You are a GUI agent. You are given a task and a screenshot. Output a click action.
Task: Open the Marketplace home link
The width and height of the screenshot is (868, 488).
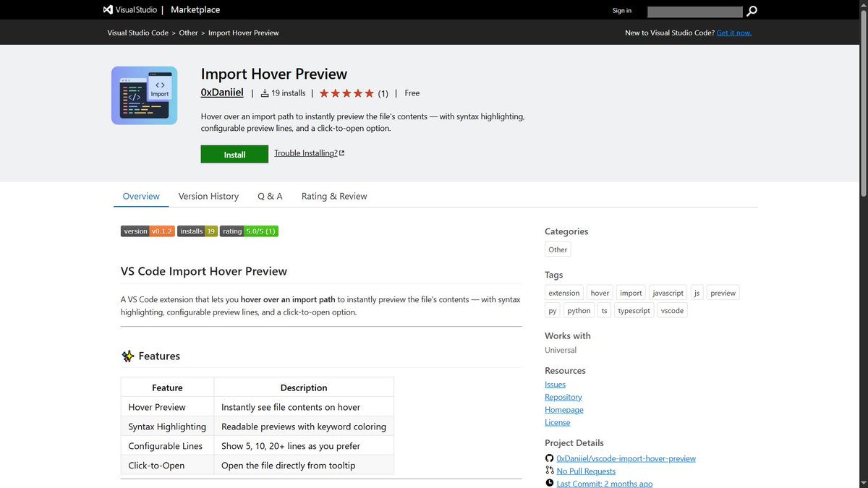[x=195, y=10]
